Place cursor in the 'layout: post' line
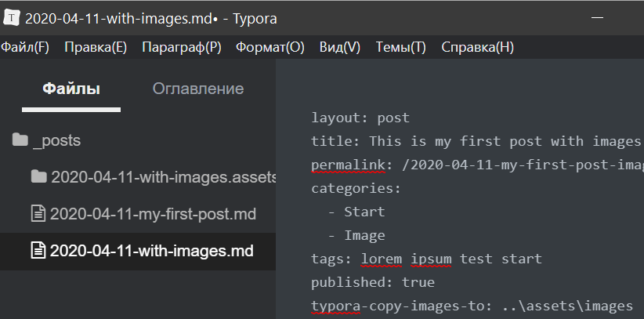This screenshot has height=319, width=644. (x=360, y=118)
